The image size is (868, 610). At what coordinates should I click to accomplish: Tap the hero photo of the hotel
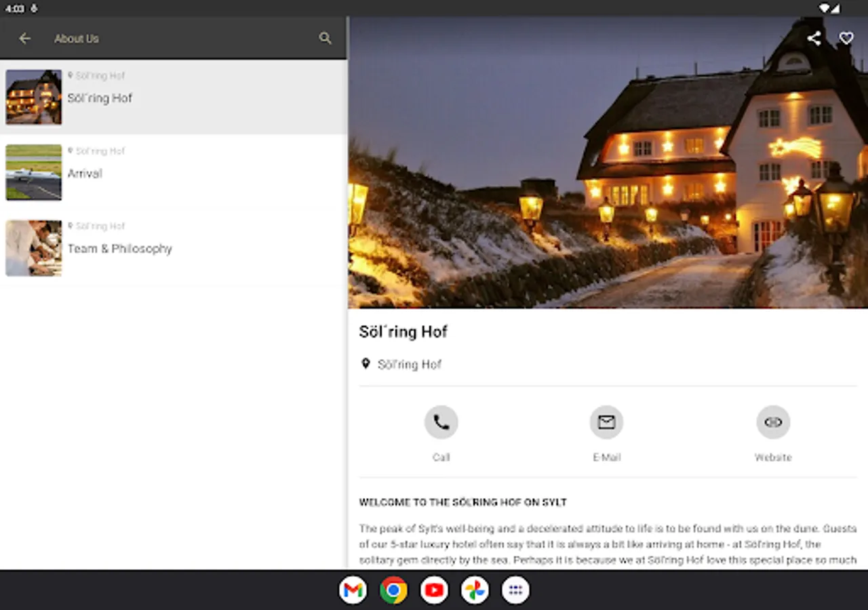pyautogui.click(x=608, y=163)
